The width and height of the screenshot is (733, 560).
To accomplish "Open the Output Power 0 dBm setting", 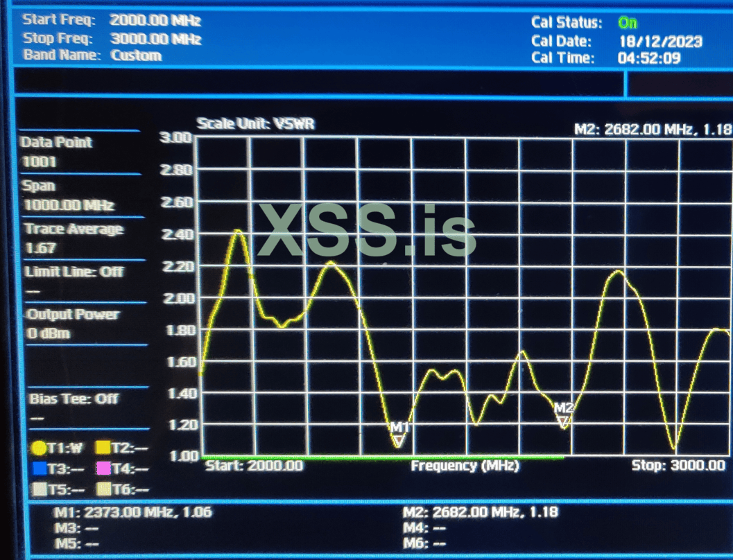I will pyautogui.click(x=73, y=323).
